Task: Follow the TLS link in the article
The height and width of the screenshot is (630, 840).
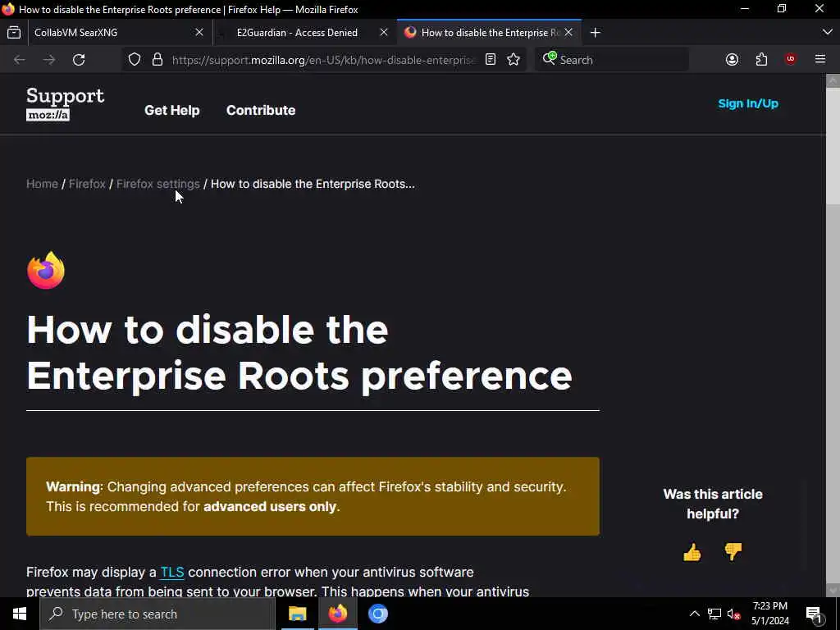Action: click(172, 572)
